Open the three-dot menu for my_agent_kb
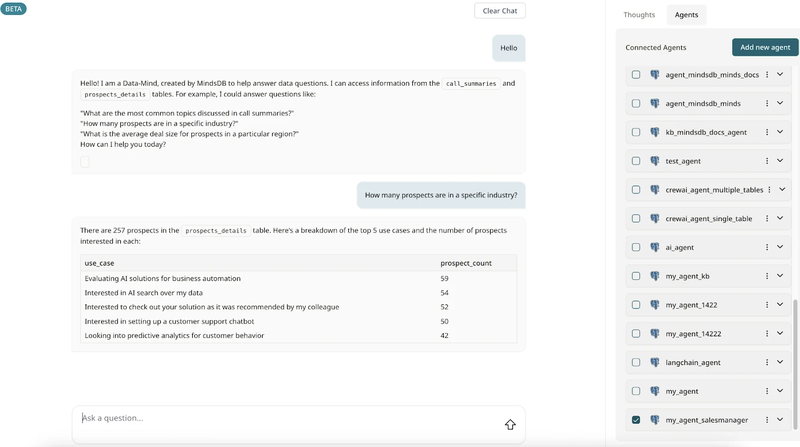This screenshot has height=447, width=800. [x=768, y=276]
